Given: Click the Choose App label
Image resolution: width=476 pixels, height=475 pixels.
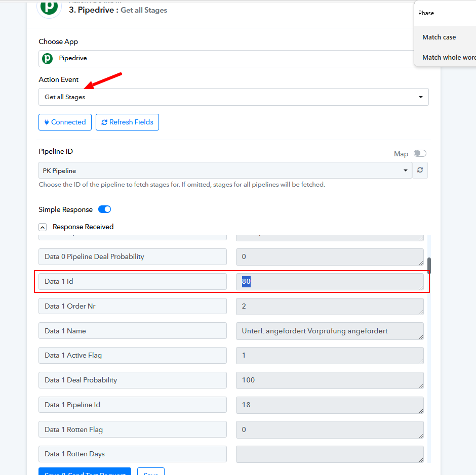Looking at the screenshot, I should 58,41.
